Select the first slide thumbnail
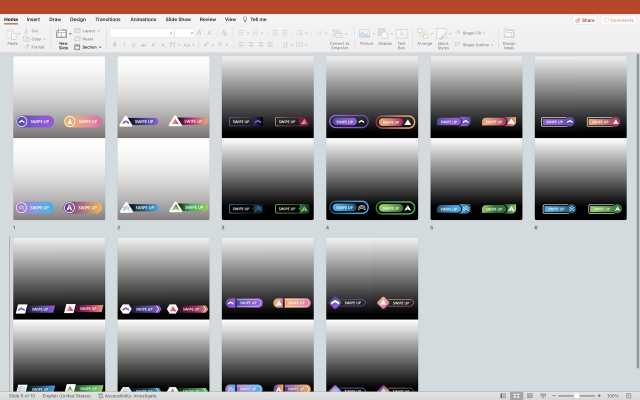This screenshot has width=640, height=400. 59,138
